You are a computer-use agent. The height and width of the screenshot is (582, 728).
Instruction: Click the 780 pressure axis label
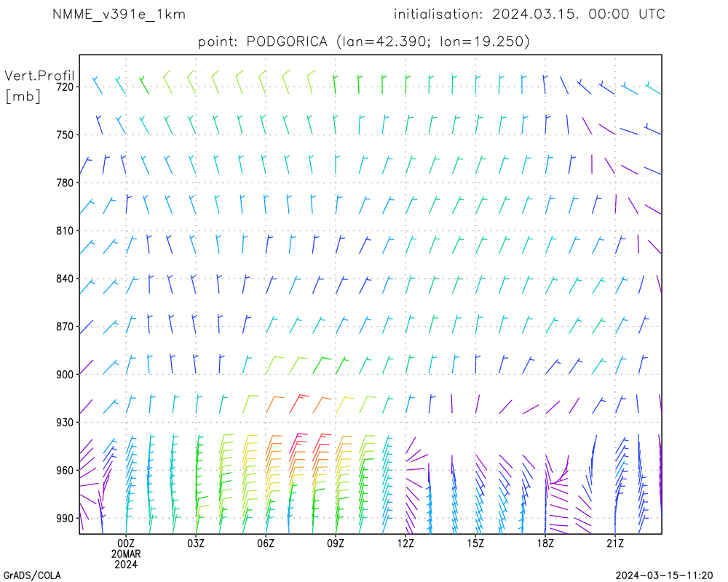(66, 183)
